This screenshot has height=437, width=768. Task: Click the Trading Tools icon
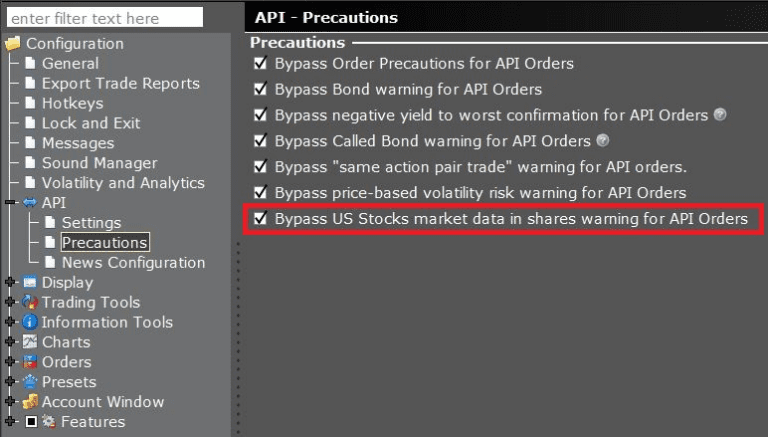pos(29,302)
